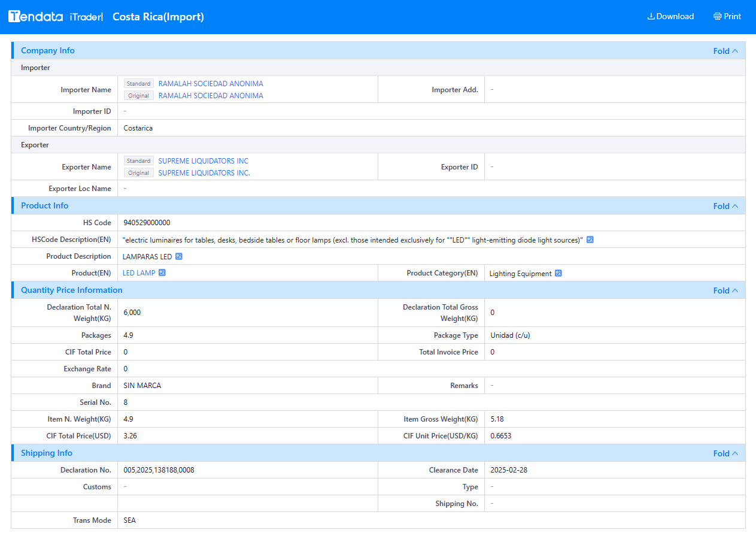The image size is (756, 536).
Task: Click the importer country value Costarica
Action: tap(138, 128)
